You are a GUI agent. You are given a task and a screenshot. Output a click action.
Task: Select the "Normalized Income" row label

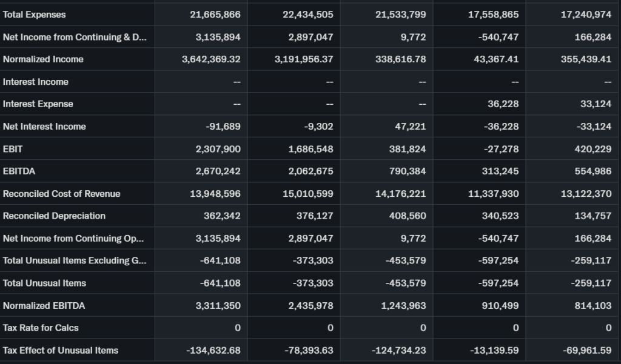coord(43,59)
